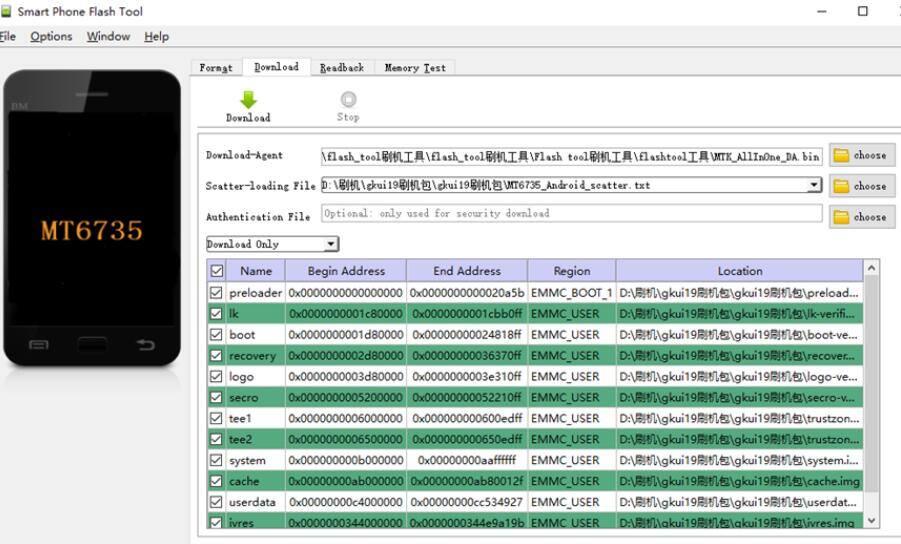Open the Download Only mode dropdown

[x=272, y=244]
